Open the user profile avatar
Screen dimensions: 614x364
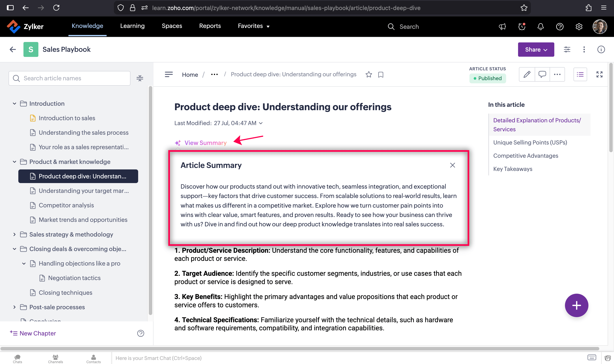click(x=600, y=26)
